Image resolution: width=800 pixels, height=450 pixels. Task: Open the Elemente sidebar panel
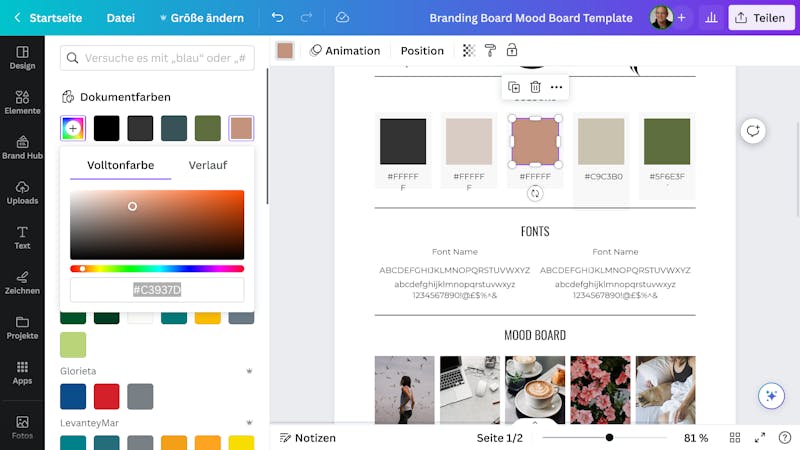pyautogui.click(x=22, y=103)
